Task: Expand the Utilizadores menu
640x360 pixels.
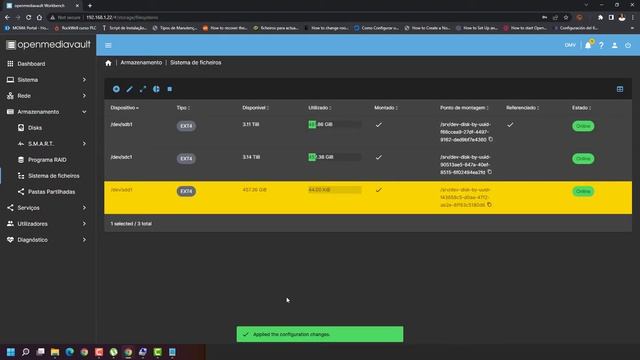Action: [x=48, y=224]
